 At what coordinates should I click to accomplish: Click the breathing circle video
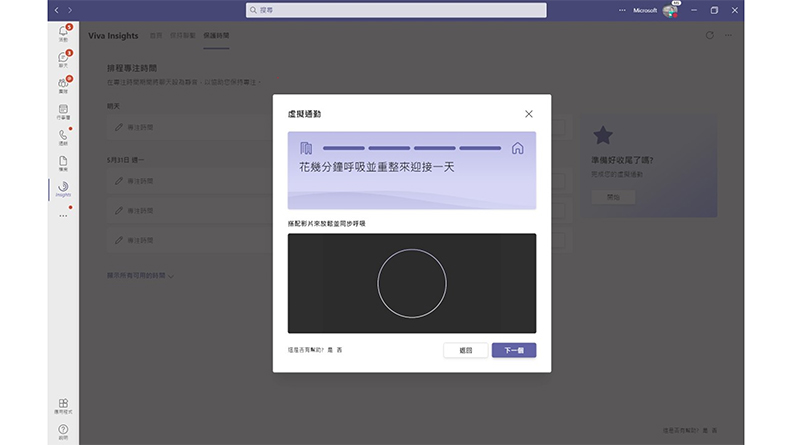point(412,283)
